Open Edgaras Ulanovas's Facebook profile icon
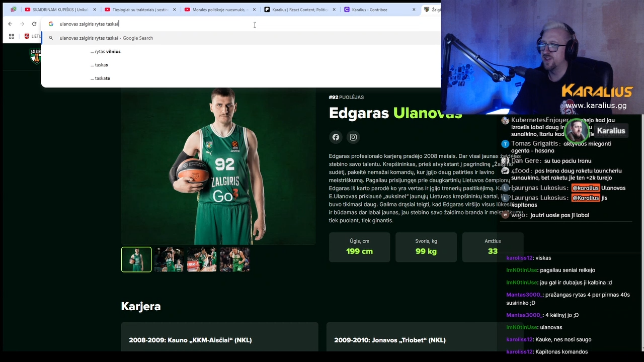This screenshot has height=362, width=644. pos(336,137)
